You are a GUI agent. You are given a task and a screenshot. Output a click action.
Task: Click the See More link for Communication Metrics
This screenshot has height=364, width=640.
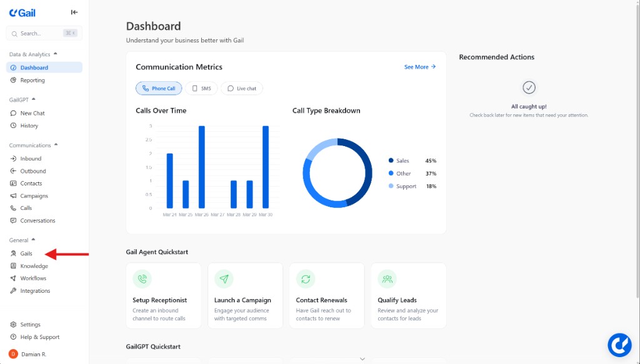[x=419, y=67]
